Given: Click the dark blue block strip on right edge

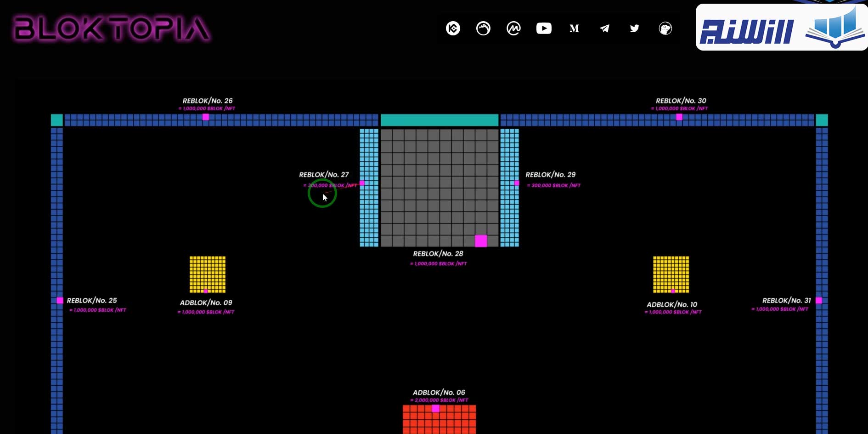Looking at the screenshot, I should click(x=822, y=281).
